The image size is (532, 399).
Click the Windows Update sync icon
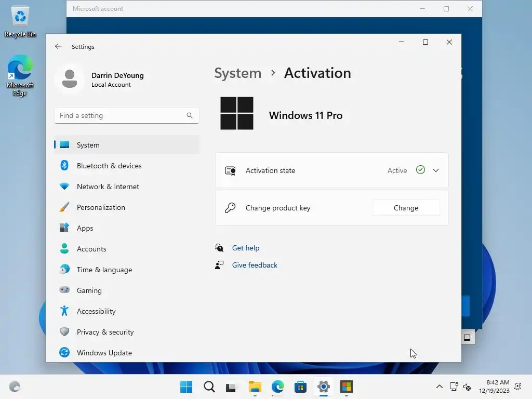64,353
